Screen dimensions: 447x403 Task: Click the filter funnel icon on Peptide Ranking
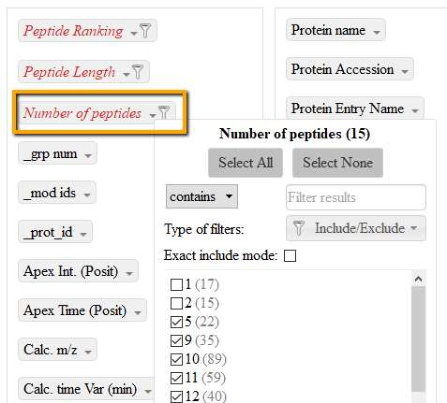pos(145,31)
